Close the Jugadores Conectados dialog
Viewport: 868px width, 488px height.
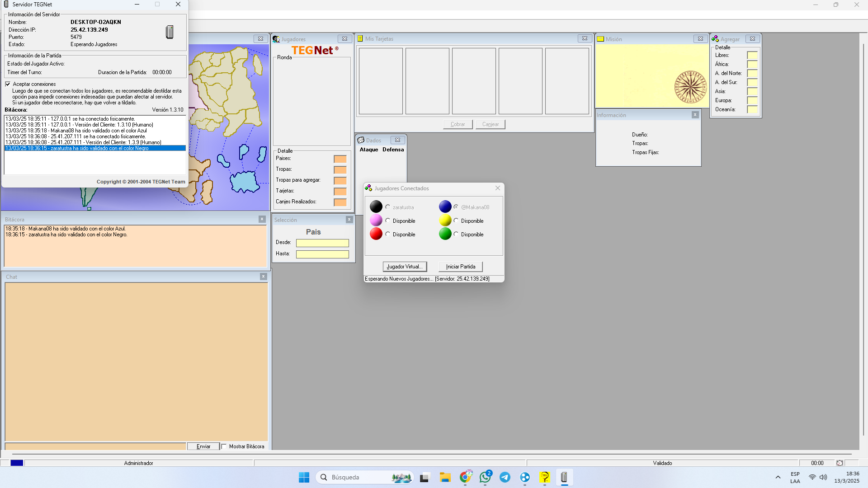tap(498, 188)
